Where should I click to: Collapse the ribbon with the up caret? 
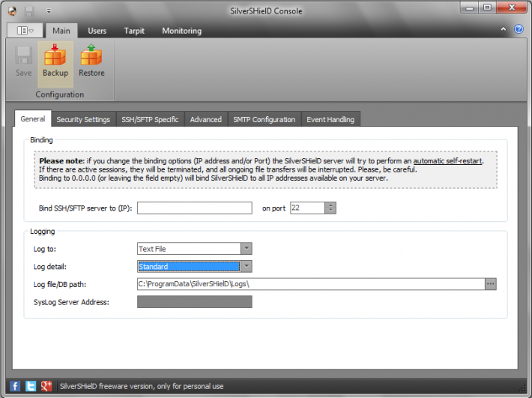click(504, 29)
